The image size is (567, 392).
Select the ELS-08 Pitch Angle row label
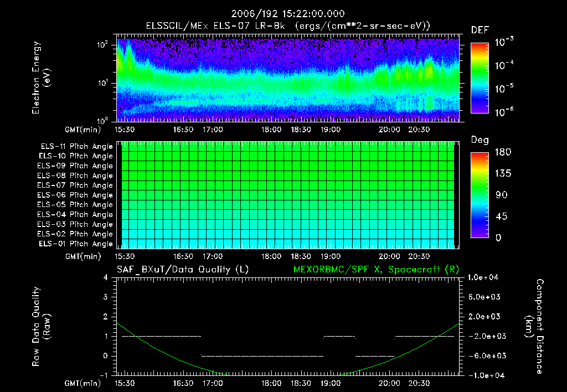click(75, 176)
